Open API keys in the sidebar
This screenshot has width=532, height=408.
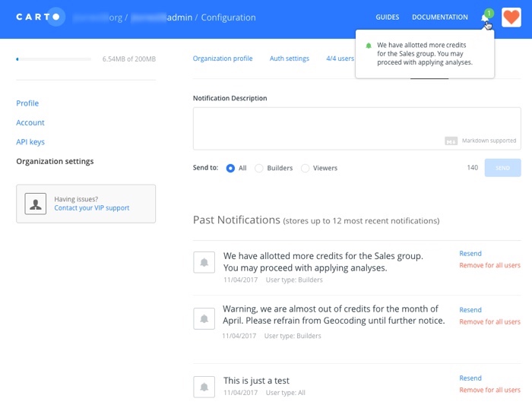click(30, 142)
